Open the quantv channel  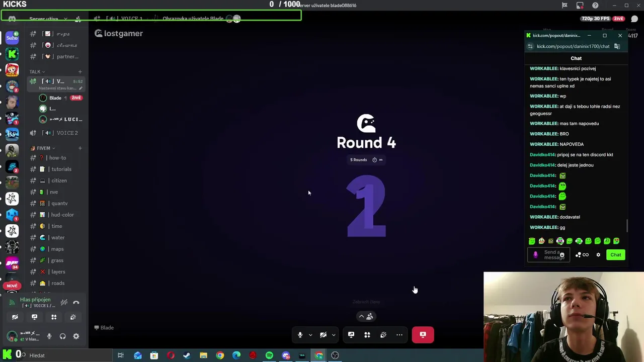pos(55,203)
